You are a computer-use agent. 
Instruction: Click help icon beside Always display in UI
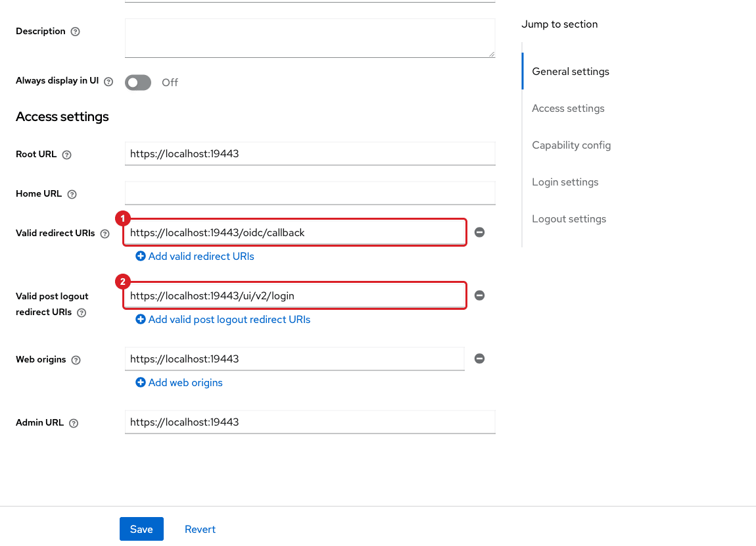coord(108,82)
